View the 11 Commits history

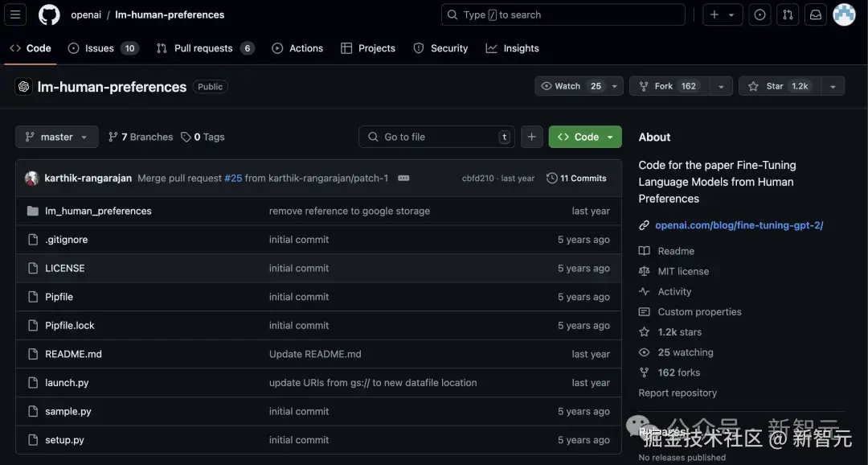[x=576, y=178]
